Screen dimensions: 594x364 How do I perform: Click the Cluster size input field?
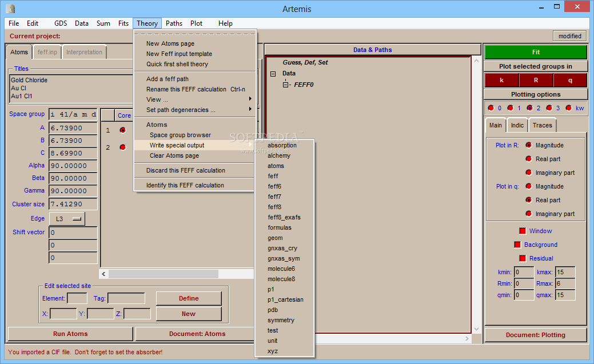pyautogui.click(x=73, y=204)
